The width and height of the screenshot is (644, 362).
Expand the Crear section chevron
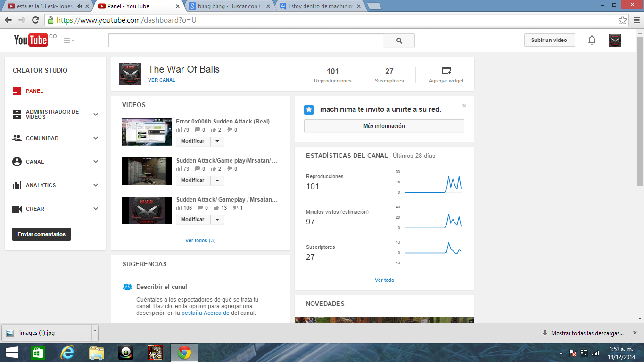point(96,209)
